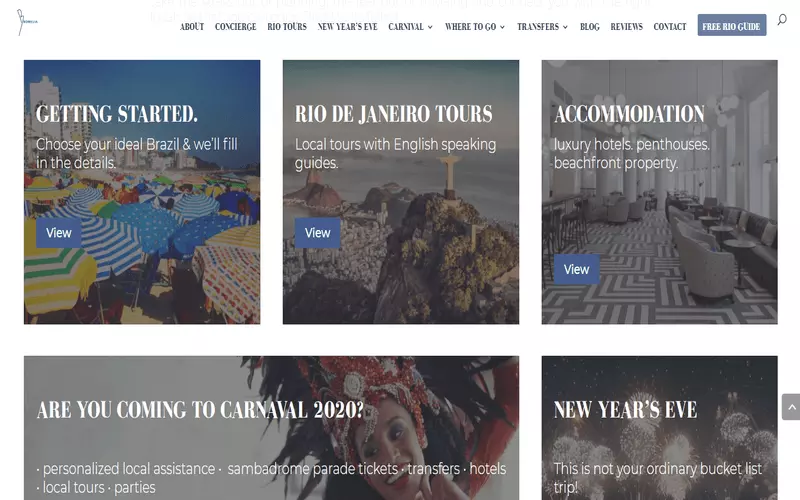Open the Carnaval 2020 banner

click(x=271, y=428)
